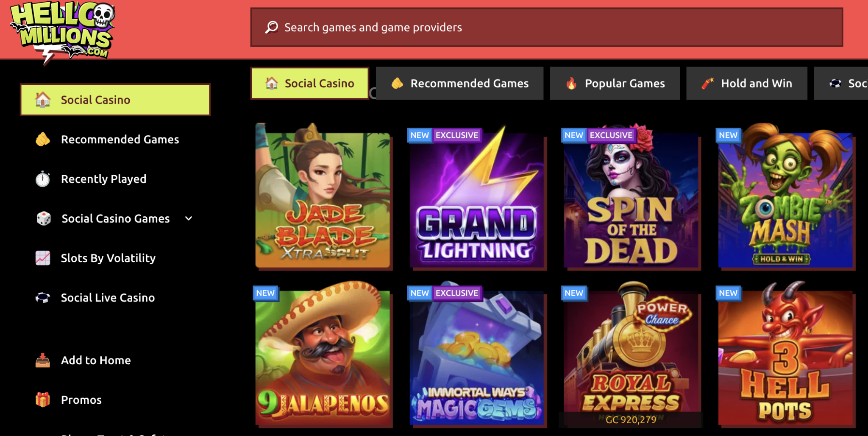Switch to the Recommended Games tab
This screenshot has height=436, width=868.
(x=459, y=83)
